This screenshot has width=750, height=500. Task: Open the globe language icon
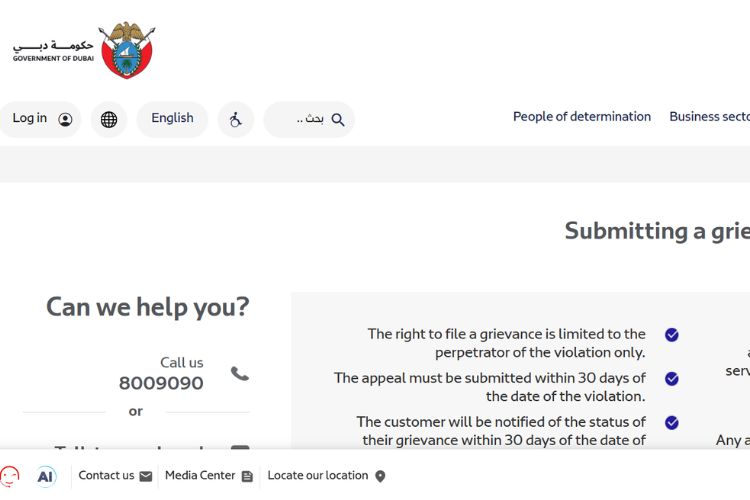click(x=109, y=119)
